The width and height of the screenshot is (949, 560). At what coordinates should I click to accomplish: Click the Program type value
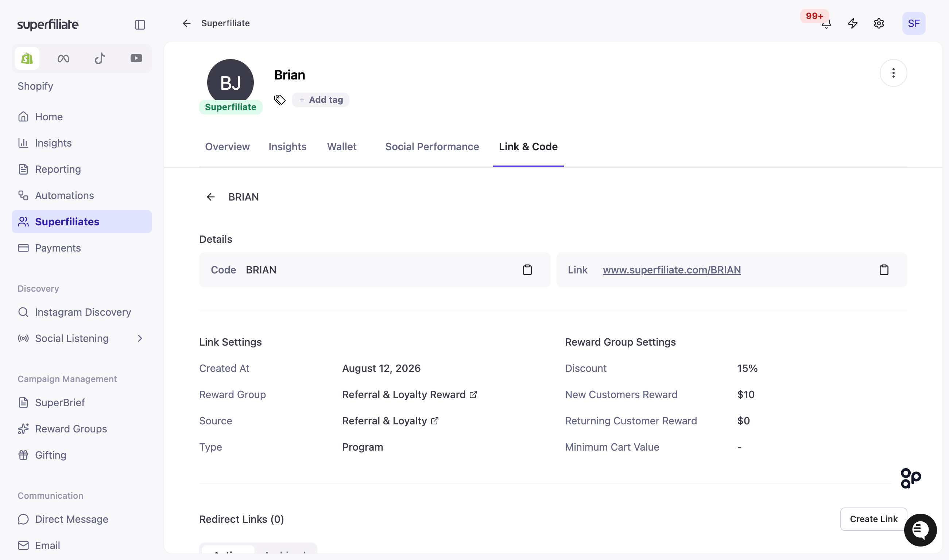point(363,447)
